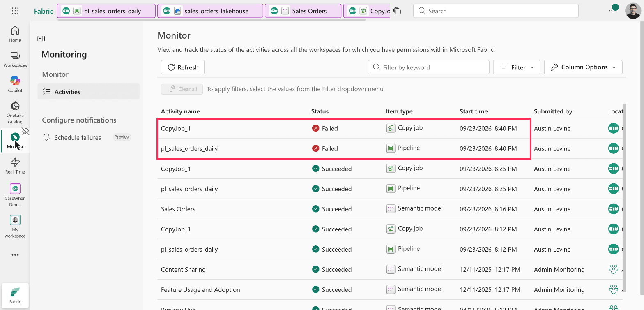Switch to the CopyJob tab

(x=366, y=11)
